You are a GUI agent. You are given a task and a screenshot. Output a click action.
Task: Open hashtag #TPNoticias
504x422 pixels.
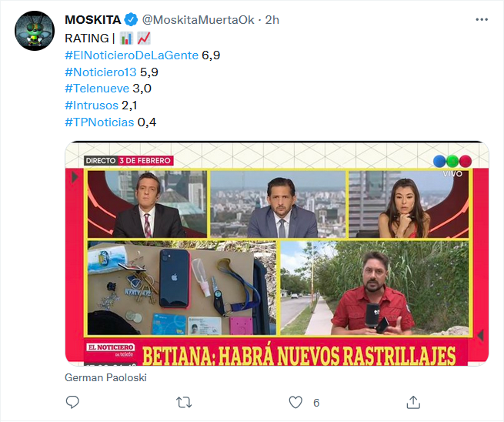99,122
